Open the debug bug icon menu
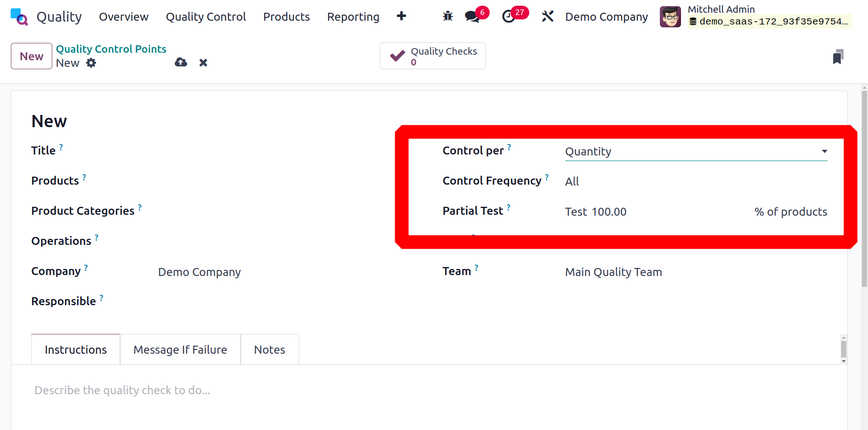Image resolution: width=868 pixels, height=430 pixels. tap(447, 16)
